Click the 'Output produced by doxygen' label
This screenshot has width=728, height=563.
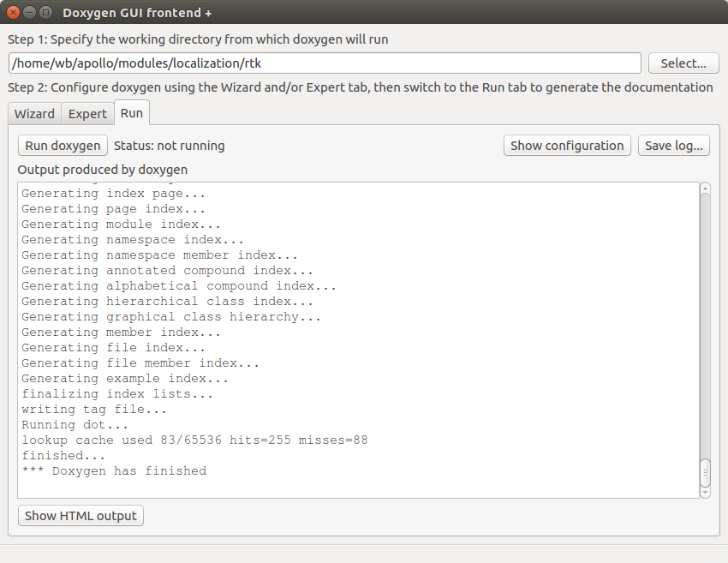point(103,170)
